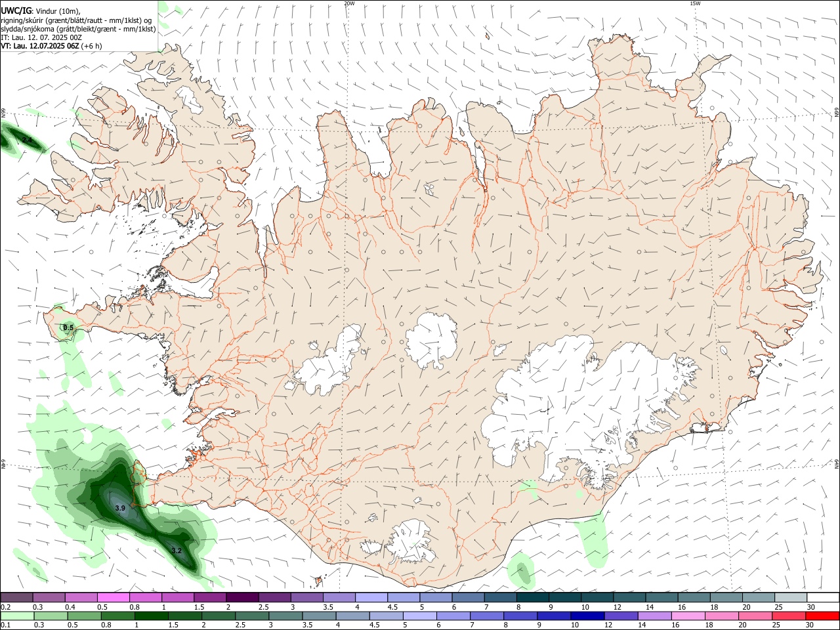840x630 pixels.
Task: Select the violet lower swatch labeled 14
Action: pyautogui.click(x=654, y=616)
